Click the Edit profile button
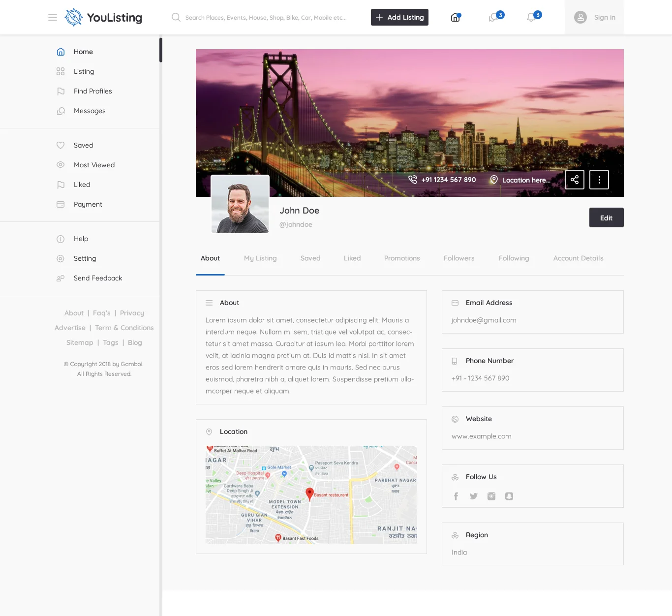 tap(606, 217)
